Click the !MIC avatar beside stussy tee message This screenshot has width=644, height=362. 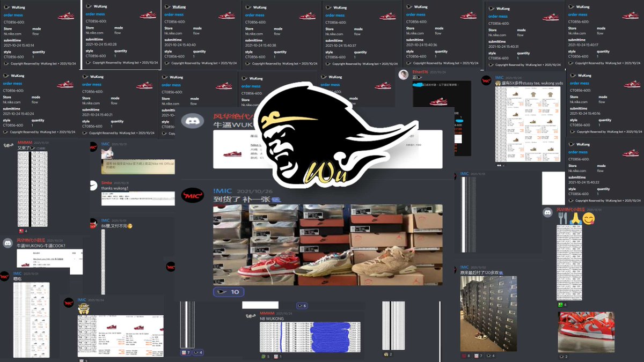(x=486, y=81)
